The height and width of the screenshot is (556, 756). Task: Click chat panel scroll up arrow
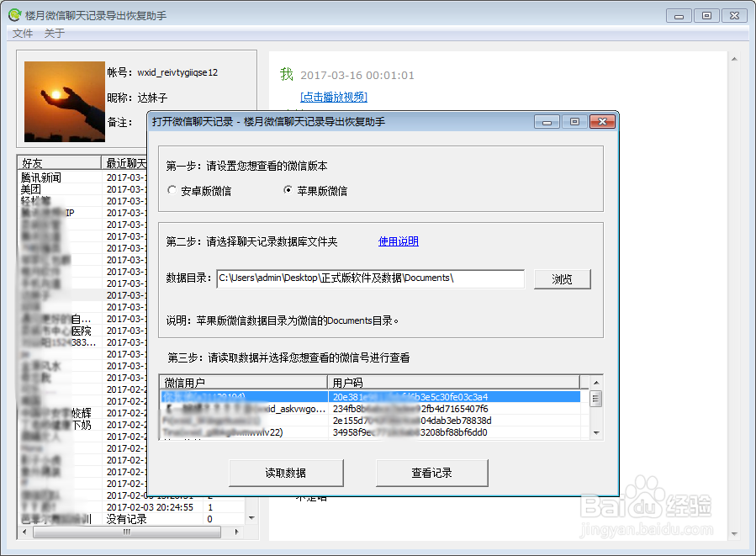[734, 59]
